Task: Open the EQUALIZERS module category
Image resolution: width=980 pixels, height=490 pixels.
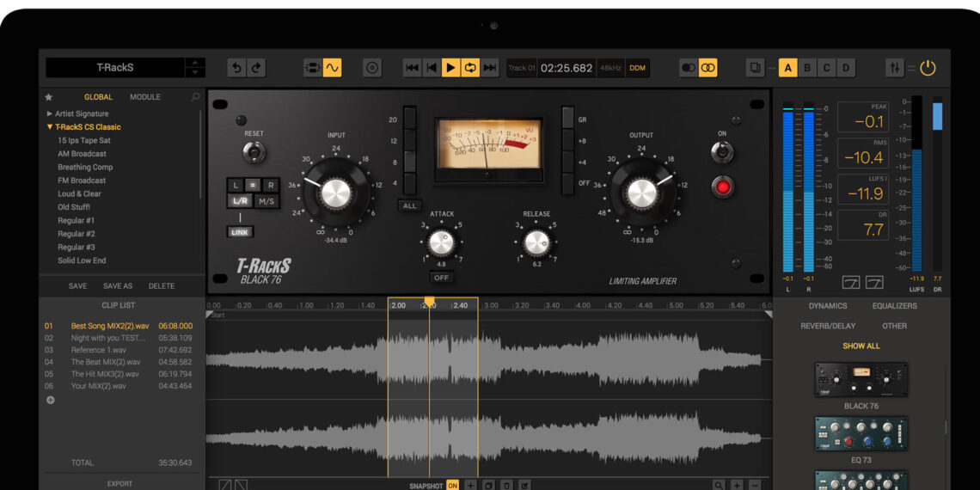Action: pos(894,306)
